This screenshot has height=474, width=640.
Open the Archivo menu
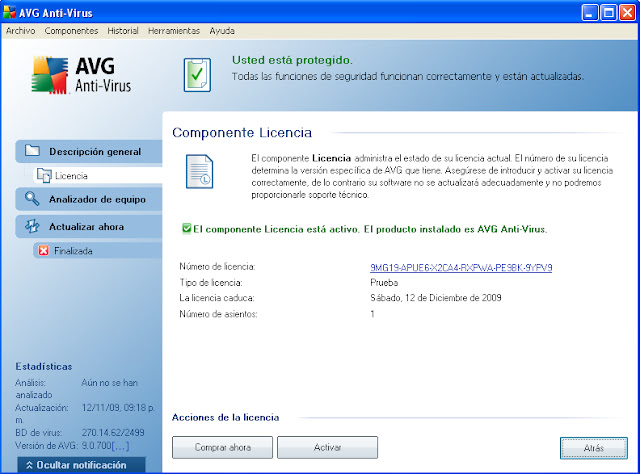click(20, 31)
